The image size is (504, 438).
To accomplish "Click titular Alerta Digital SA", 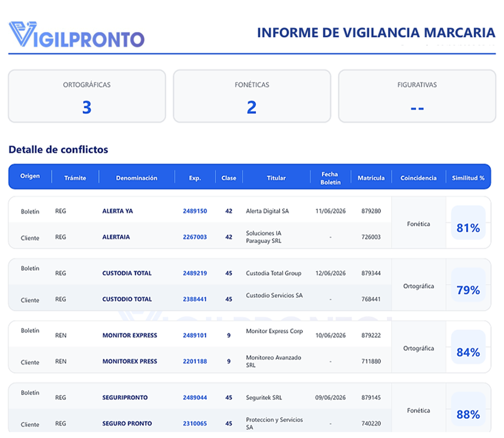I will (268, 211).
